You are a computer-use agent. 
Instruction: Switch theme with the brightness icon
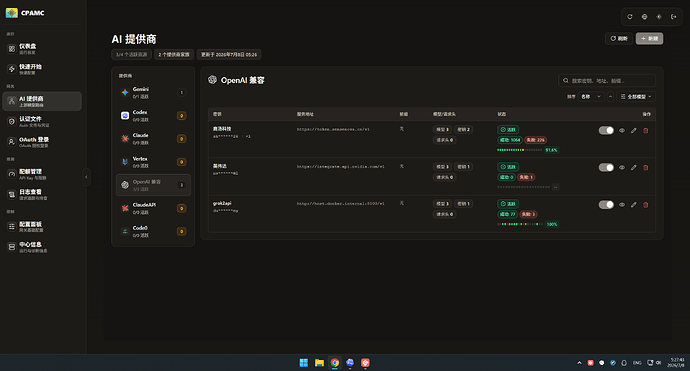click(x=659, y=17)
